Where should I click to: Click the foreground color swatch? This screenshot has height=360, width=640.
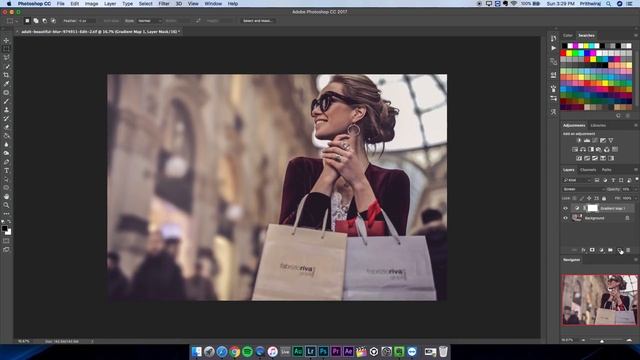4,229
